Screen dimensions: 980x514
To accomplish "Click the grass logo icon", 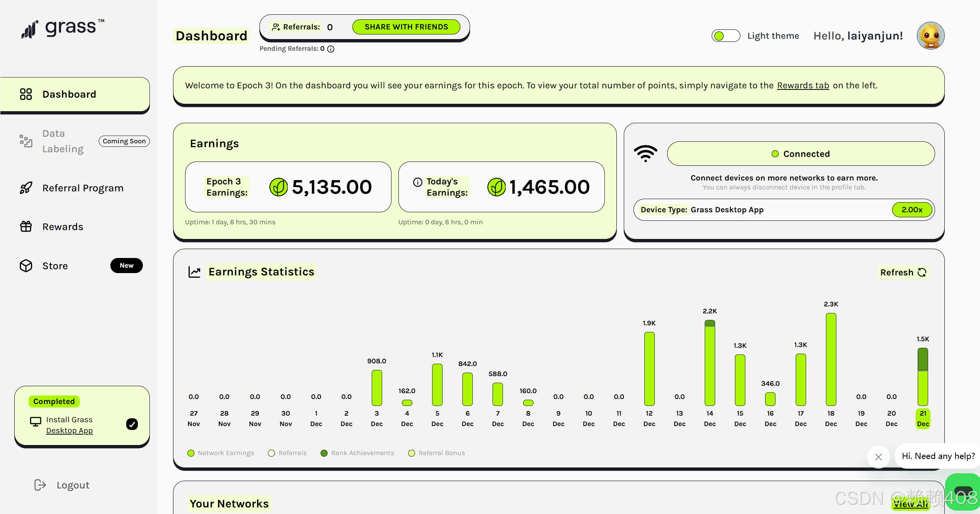I will pyautogui.click(x=30, y=29).
